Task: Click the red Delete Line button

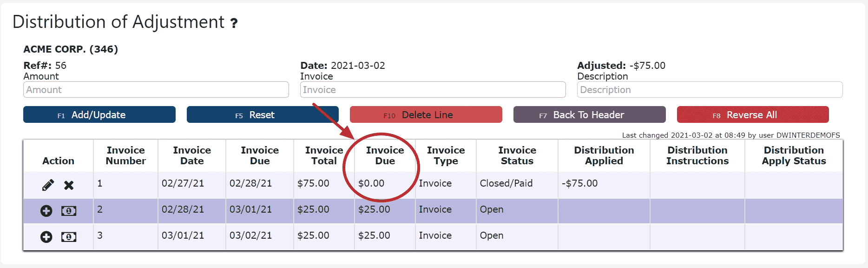Action: [x=426, y=114]
